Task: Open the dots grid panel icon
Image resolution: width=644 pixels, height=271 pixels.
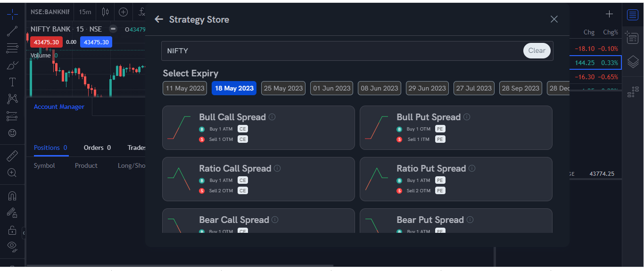Action: coord(633,92)
